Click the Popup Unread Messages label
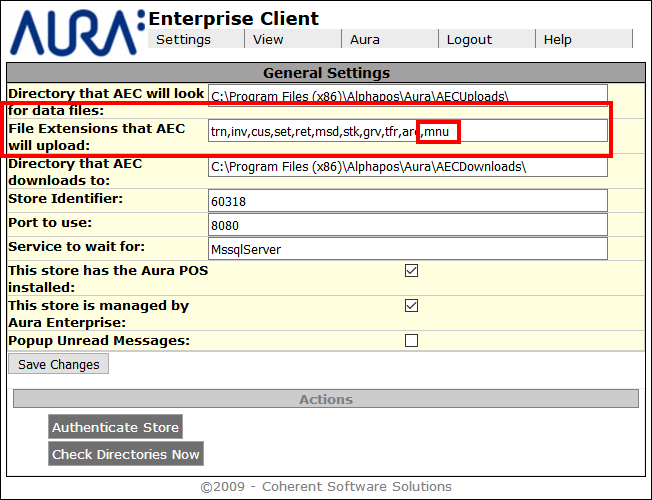This screenshot has height=500, width=652. (99, 341)
